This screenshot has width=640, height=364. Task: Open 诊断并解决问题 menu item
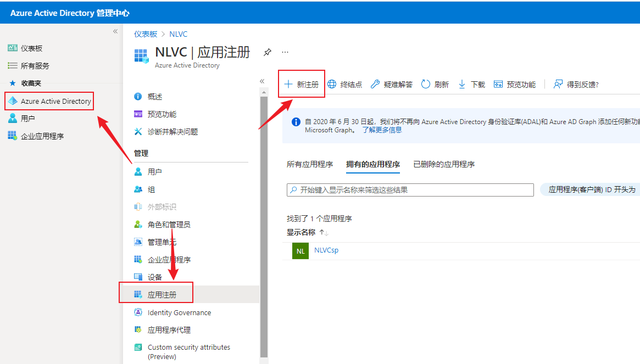[166, 132]
